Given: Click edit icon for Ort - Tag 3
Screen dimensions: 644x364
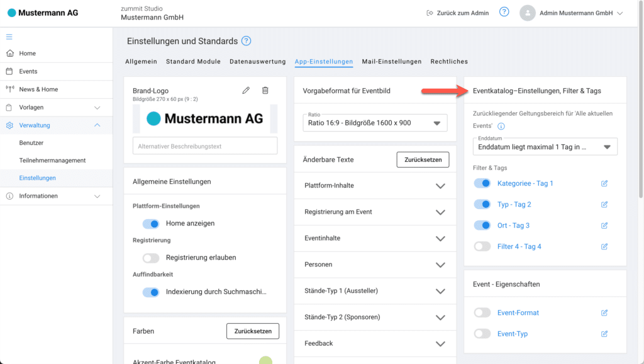Looking at the screenshot, I should click(x=604, y=225).
